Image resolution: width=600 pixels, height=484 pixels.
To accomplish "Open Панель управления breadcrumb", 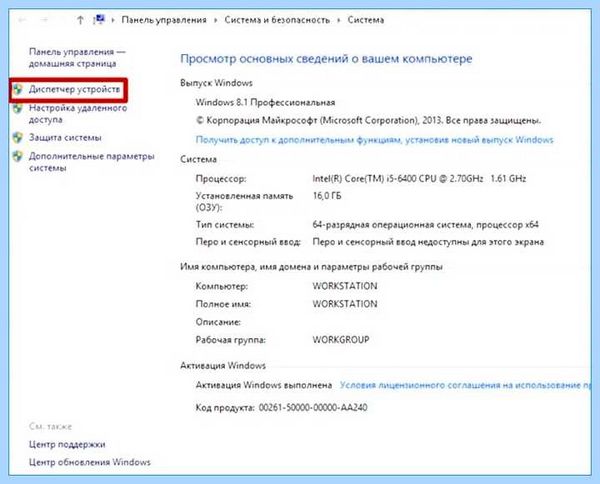I will [x=164, y=20].
